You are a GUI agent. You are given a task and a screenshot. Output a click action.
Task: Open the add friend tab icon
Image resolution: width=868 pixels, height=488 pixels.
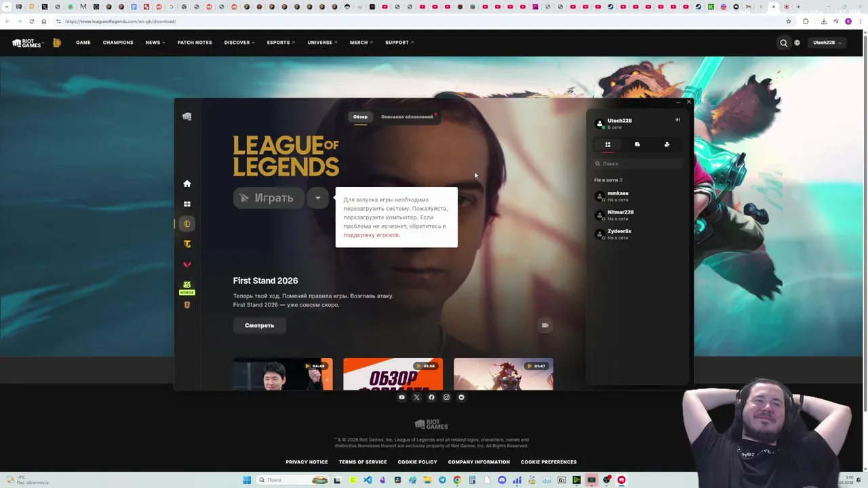pos(667,144)
